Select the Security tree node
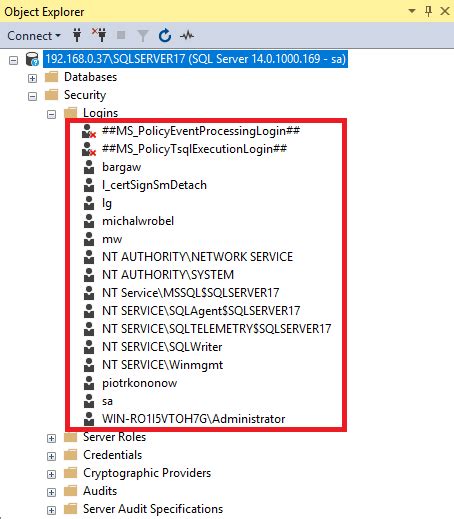 coord(85,95)
